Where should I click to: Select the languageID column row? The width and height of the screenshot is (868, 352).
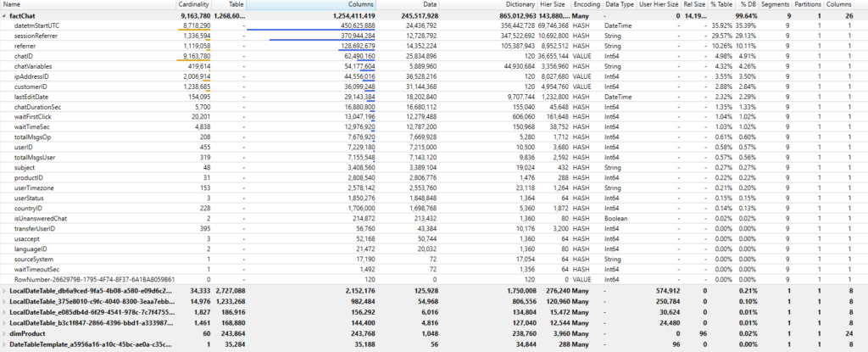(434, 249)
